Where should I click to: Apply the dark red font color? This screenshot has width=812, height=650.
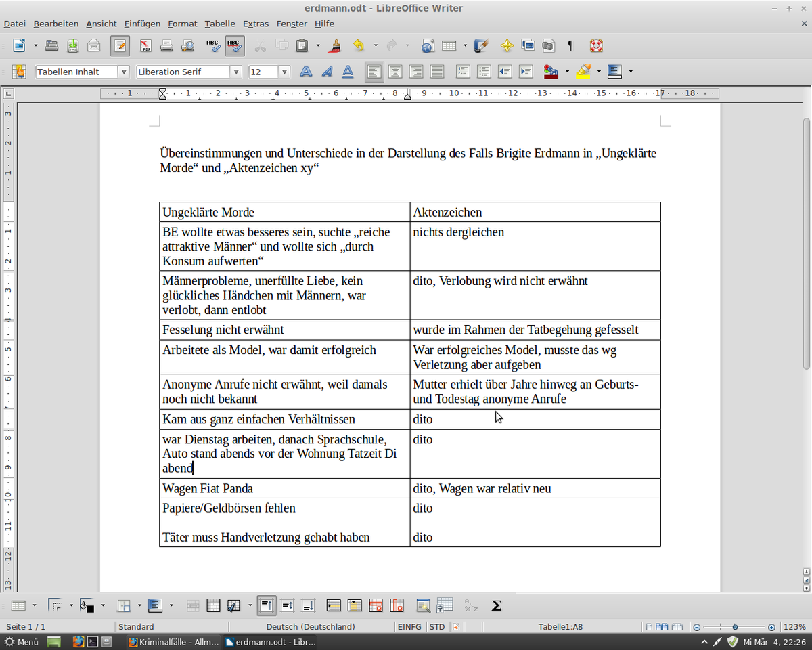coord(551,72)
